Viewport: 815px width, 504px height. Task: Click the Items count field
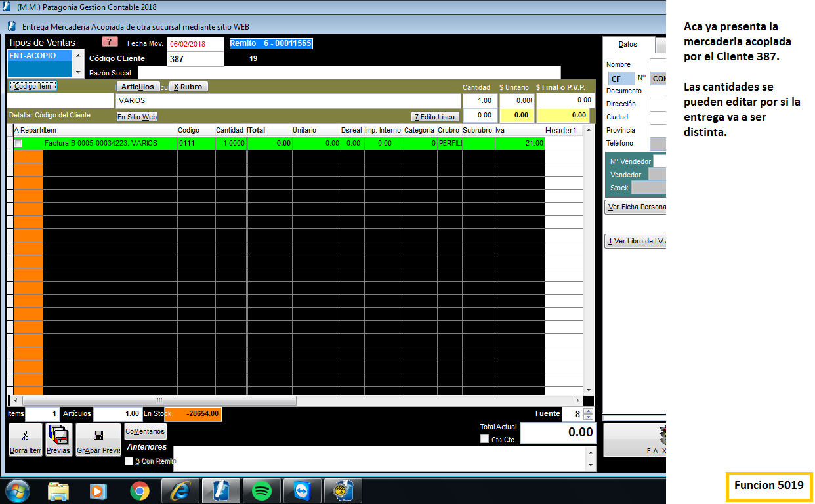click(43, 414)
